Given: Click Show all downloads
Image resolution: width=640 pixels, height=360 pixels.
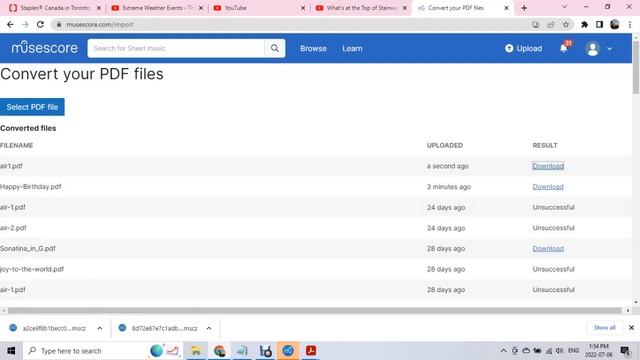Looking at the screenshot, I should click(604, 328).
